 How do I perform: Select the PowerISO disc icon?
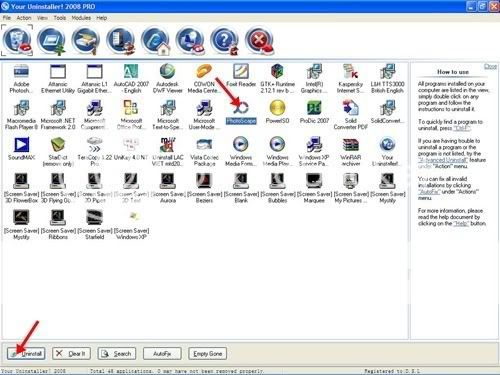(277, 107)
